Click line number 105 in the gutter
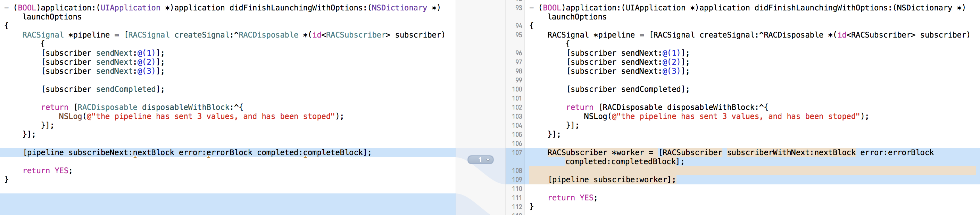This screenshot has height=215, width=980. (x=517, y=134)
